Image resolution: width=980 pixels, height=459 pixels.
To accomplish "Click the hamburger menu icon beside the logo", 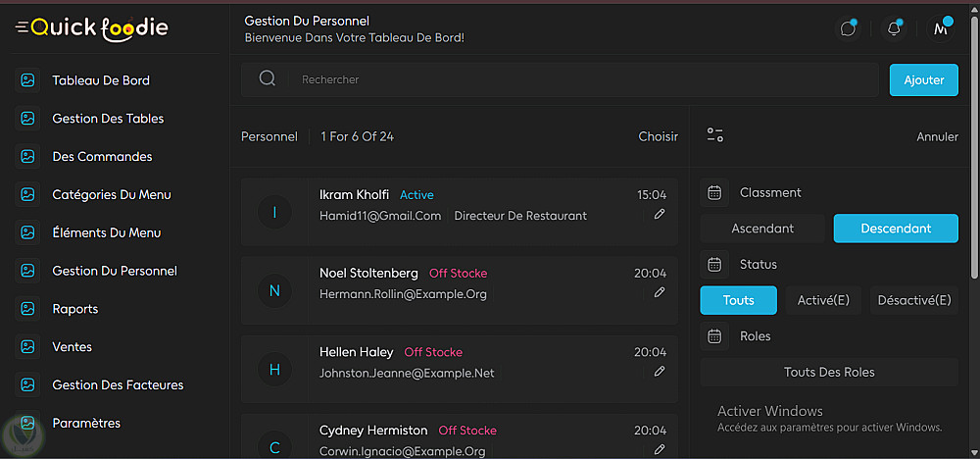I will tap(22, 27).
